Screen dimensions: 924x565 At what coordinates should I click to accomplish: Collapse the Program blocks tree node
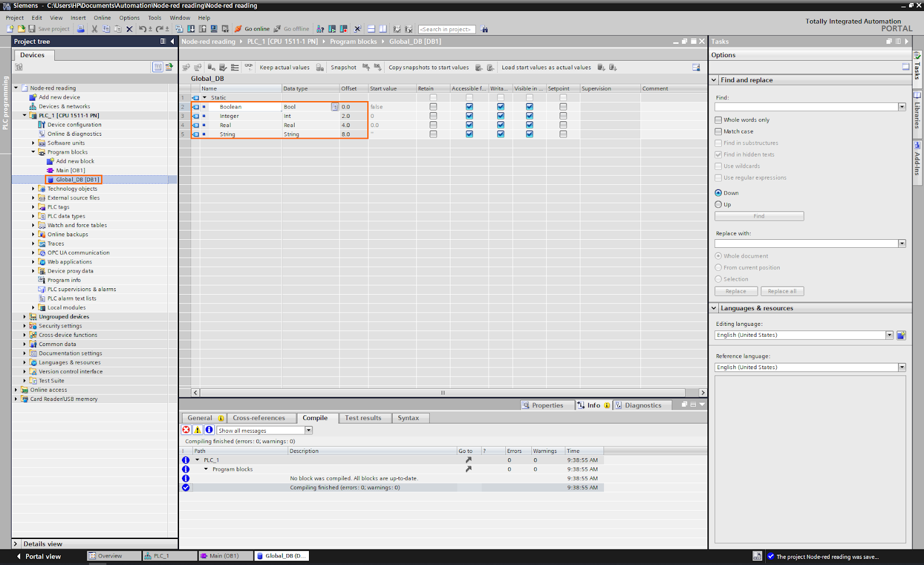point(33,152)
